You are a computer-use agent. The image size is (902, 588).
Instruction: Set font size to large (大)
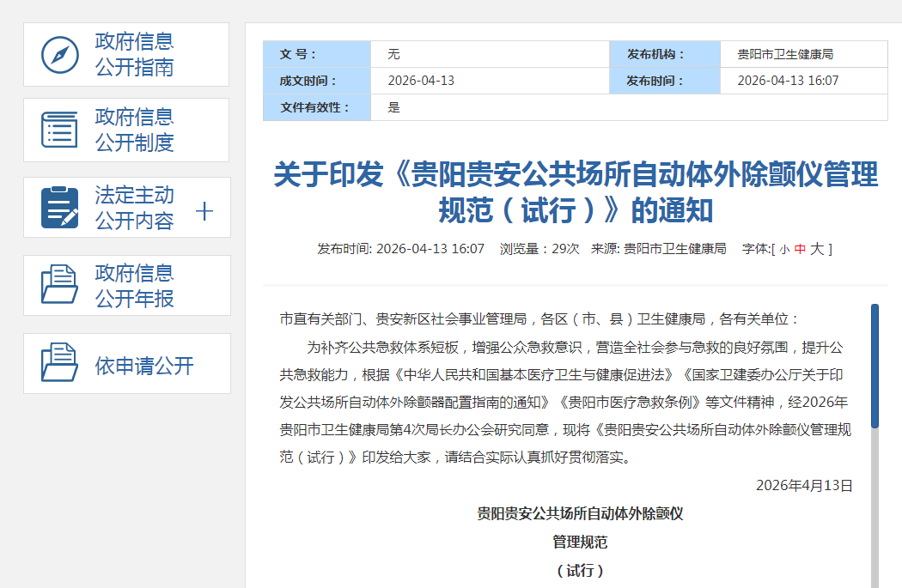(x=817, y=249)
